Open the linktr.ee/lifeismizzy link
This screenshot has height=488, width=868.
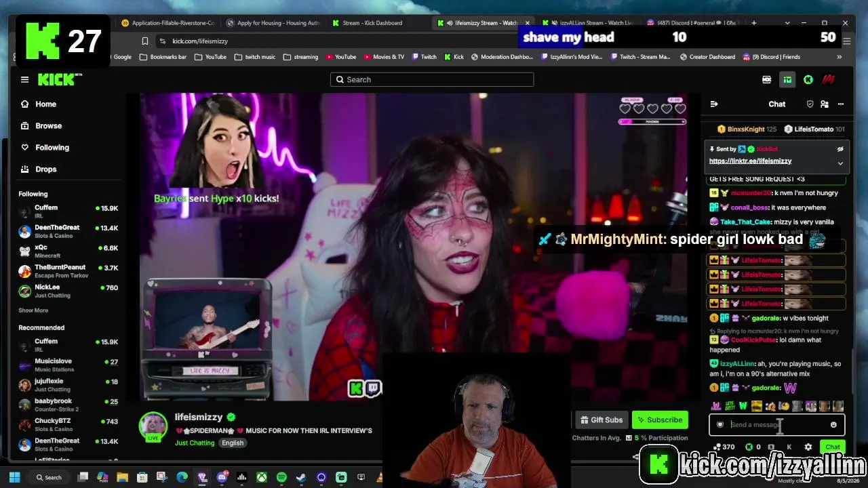(750, 161)
